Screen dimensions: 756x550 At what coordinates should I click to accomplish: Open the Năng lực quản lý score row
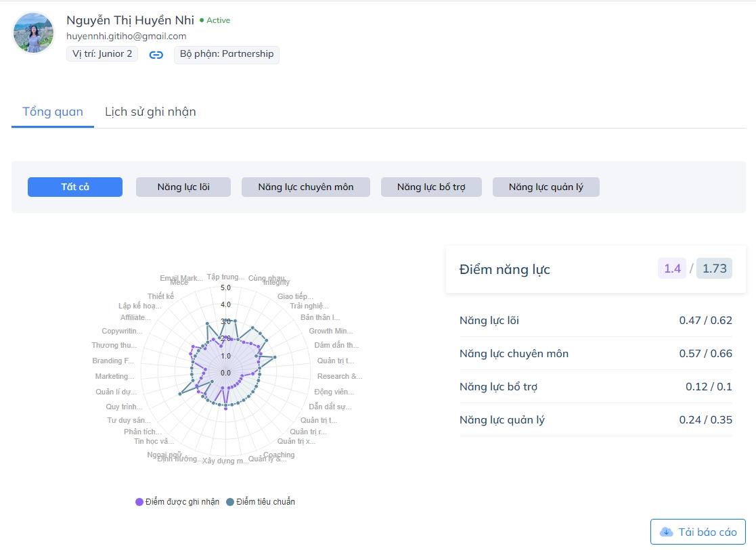pyautogui.click(x=596, y=419)
